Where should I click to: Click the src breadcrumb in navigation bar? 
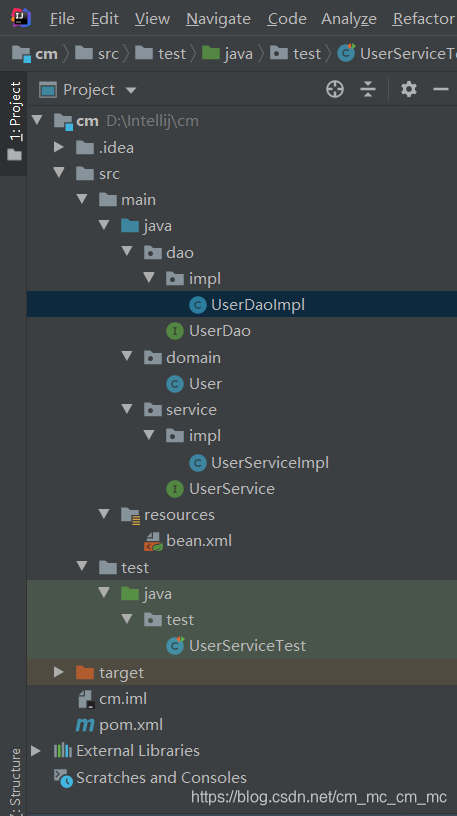click(97, 54)
